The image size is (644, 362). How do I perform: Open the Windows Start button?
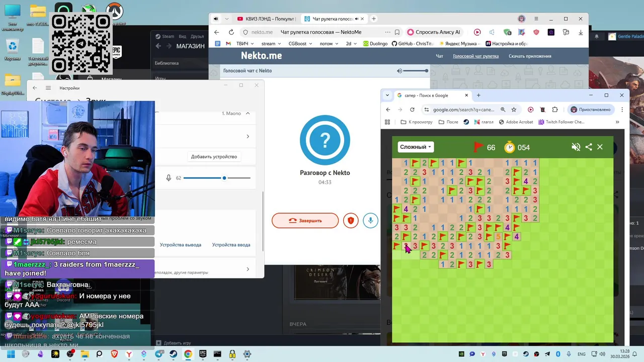coord(10,354)
